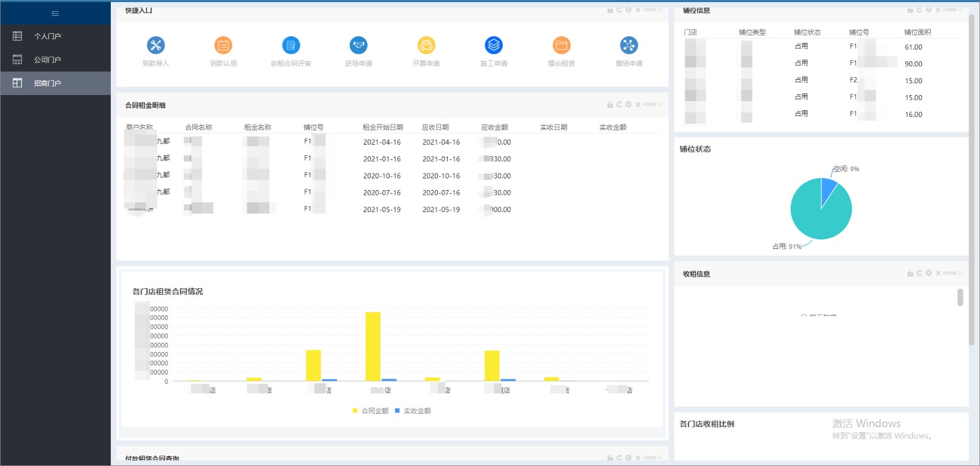Click 铺位面积 column header
This screenshot has width=980, height=466.
[x=918, y=32]
